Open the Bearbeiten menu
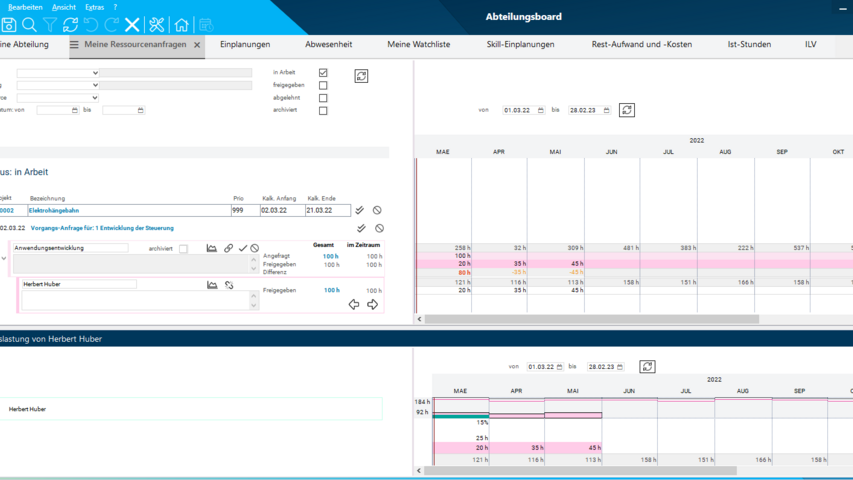Viewport: 853px width, 480px height. [x=25, y=7]
